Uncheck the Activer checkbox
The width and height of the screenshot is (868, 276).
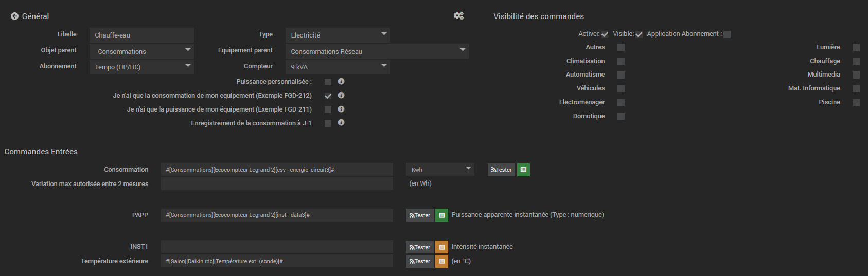[605, 34]
